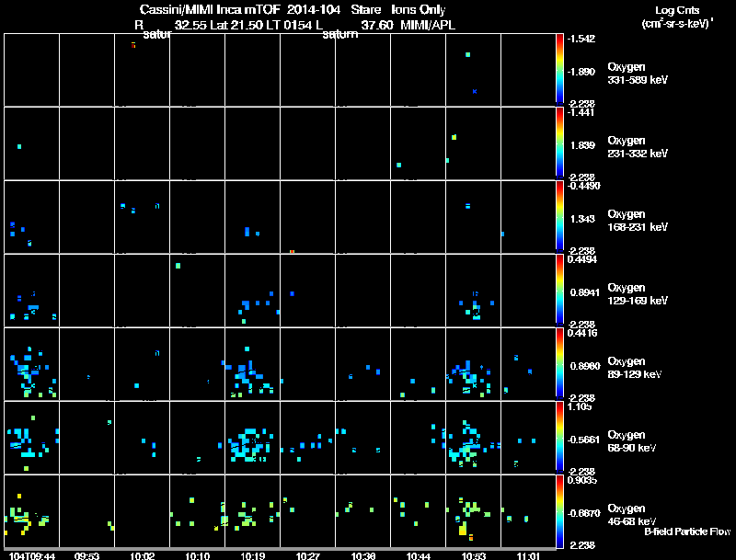Open the 09:44 panel in the Oxygen 46-68 keV row
The width and height of the screenshot is (736, 560).
coord(31,510)
